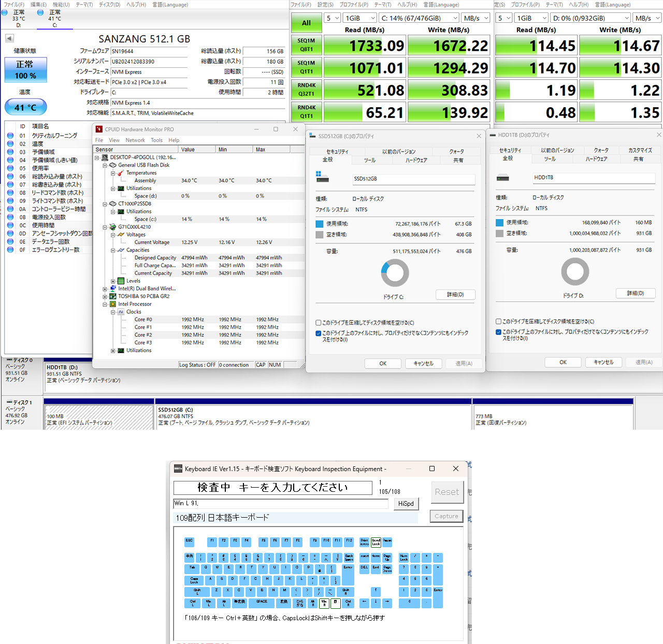Click the G71C000L4210 battery icon
The image size is (663, 644).
coord(113,227)
